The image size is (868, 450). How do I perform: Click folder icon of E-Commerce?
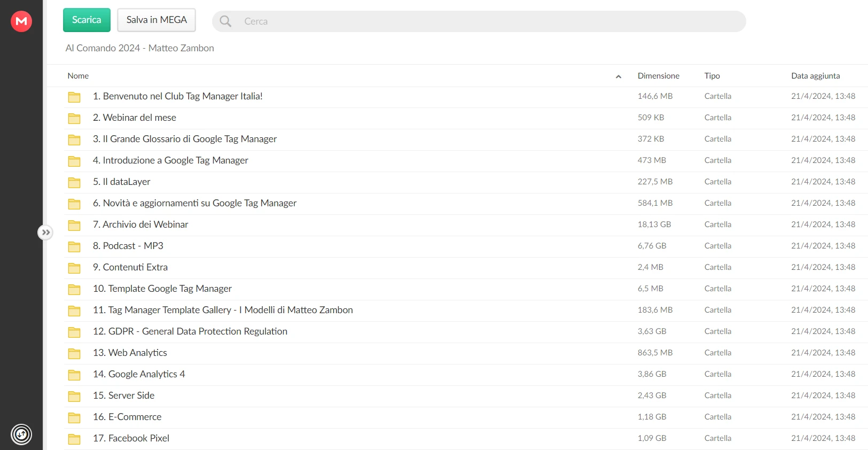(x=74, y=417)
